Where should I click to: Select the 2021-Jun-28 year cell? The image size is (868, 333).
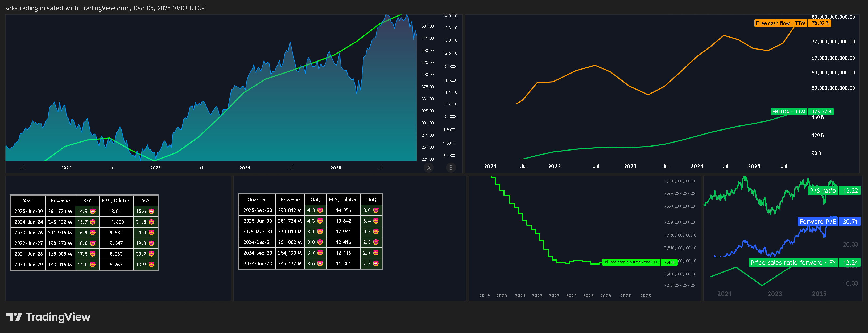pyautogui.click(x=28, y=254)
